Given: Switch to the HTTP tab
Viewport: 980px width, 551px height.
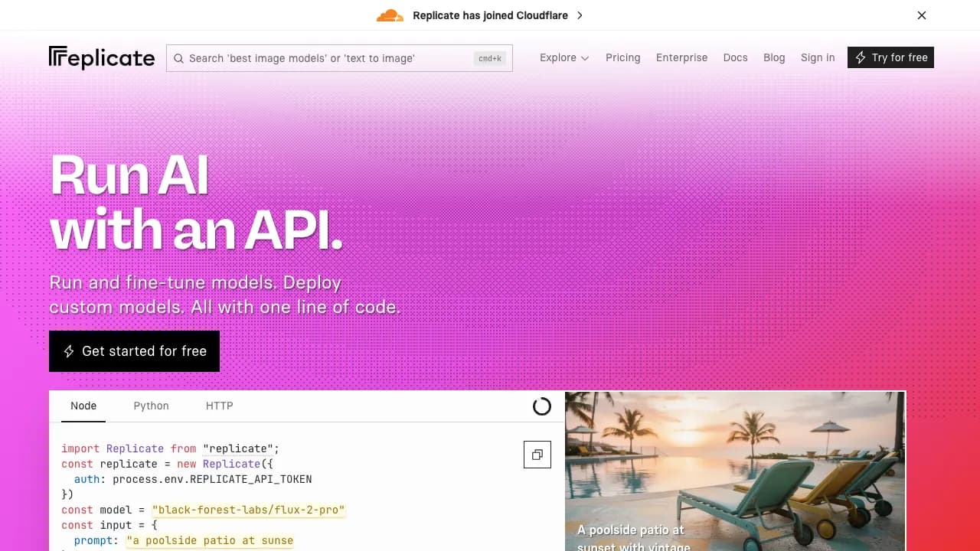Looking at the screenshot, I should pyautogui.click(x=219, y=406).
